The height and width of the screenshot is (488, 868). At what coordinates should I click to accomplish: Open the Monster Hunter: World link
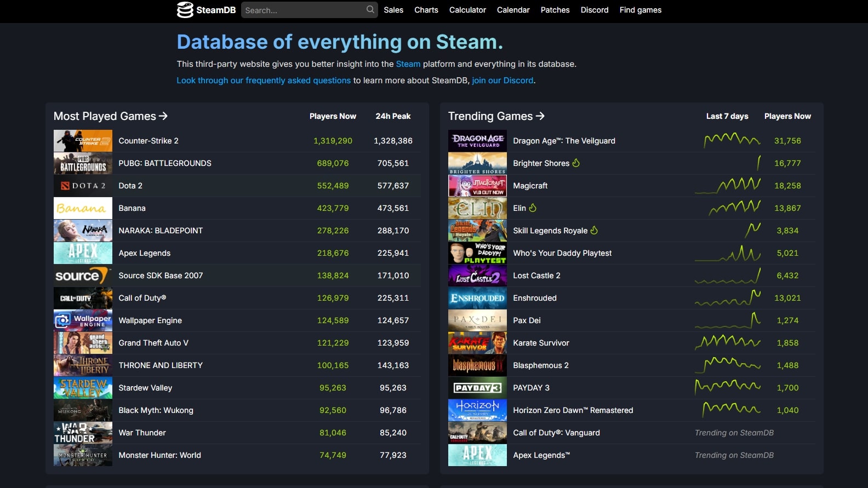pos(160,455)
